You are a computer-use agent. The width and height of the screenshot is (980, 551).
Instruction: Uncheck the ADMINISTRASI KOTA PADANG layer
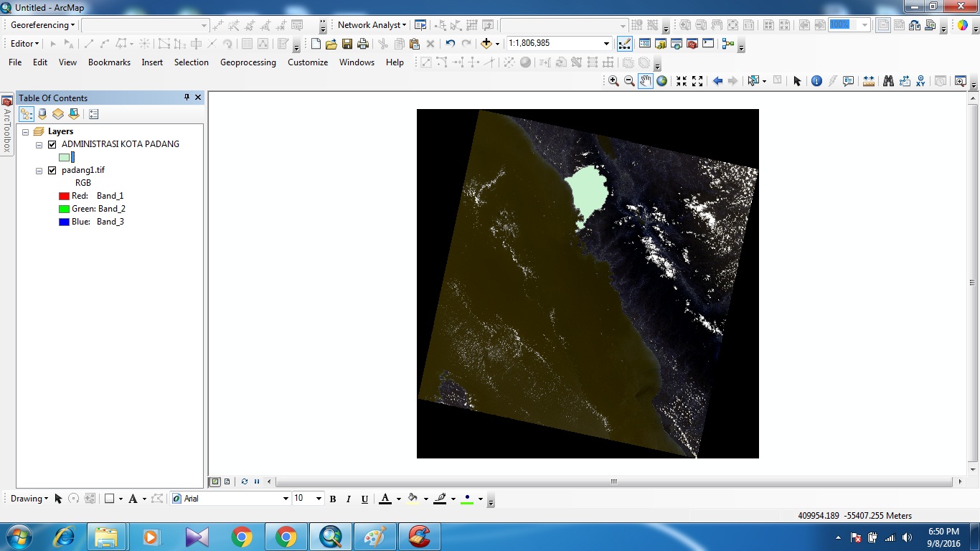pos(52,144)
